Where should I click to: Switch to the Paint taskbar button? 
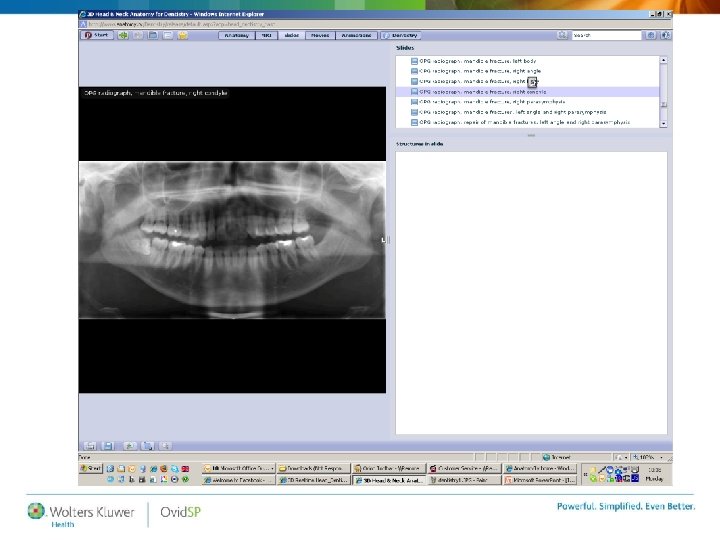click(464, 480)
